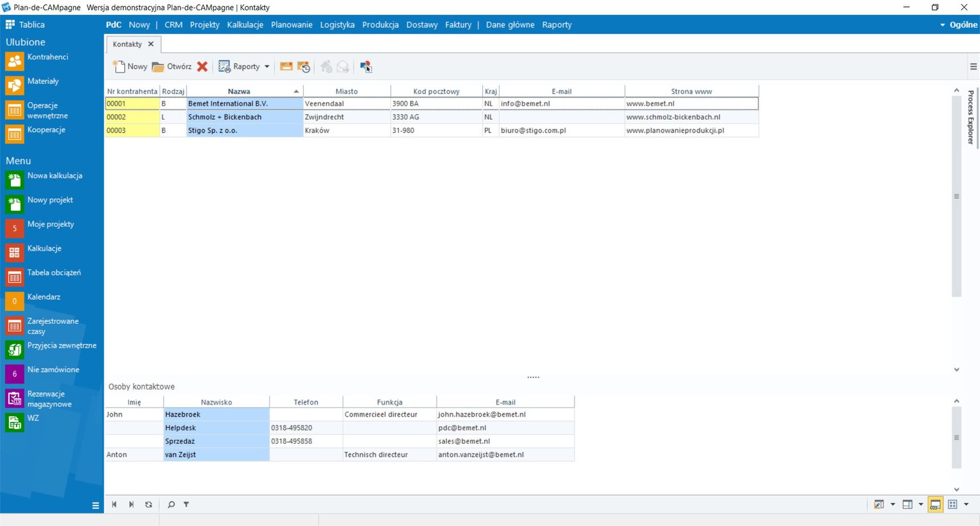980x526 pixels.
Task: Click the envelope with clock history icon
Action: pos(304,67)
